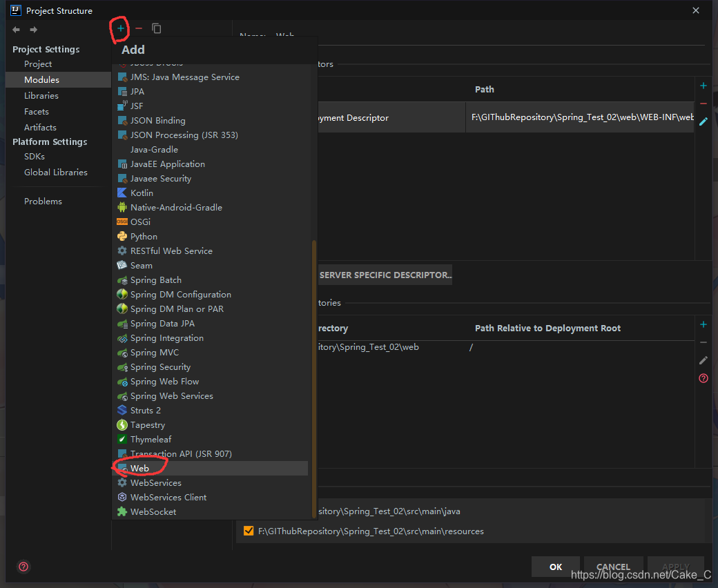The image size is (718, 588).
Task: Click the Android icon of Native-Android-Gradle
Action: pyautogui.click(x=122, y=207)
